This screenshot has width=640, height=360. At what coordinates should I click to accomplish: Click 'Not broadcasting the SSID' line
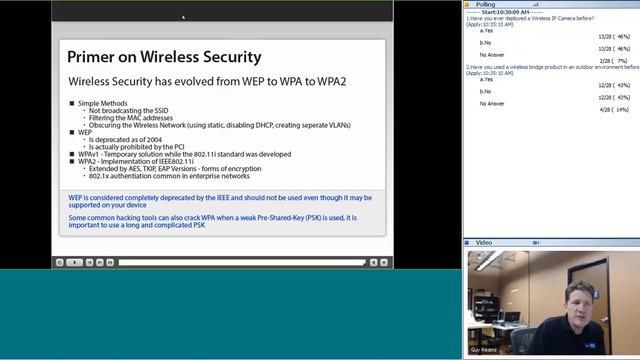coord(129,111)
